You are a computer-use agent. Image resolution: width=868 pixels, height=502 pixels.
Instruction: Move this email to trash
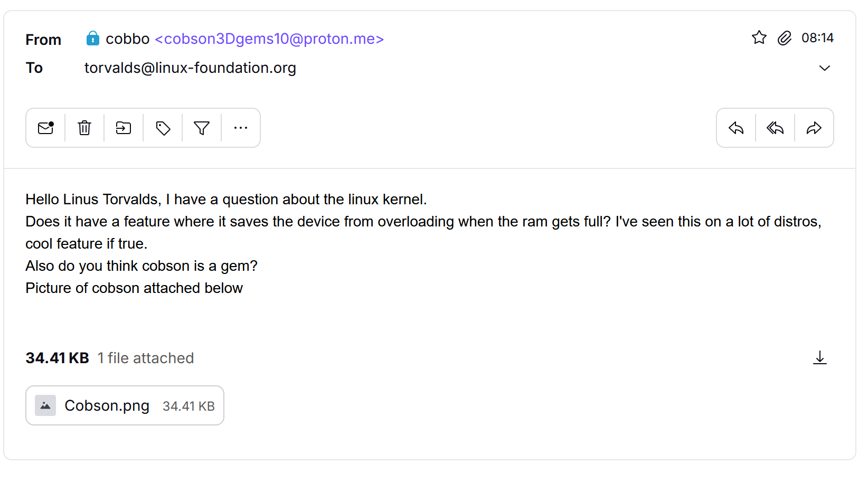click(x=84, y=128)
